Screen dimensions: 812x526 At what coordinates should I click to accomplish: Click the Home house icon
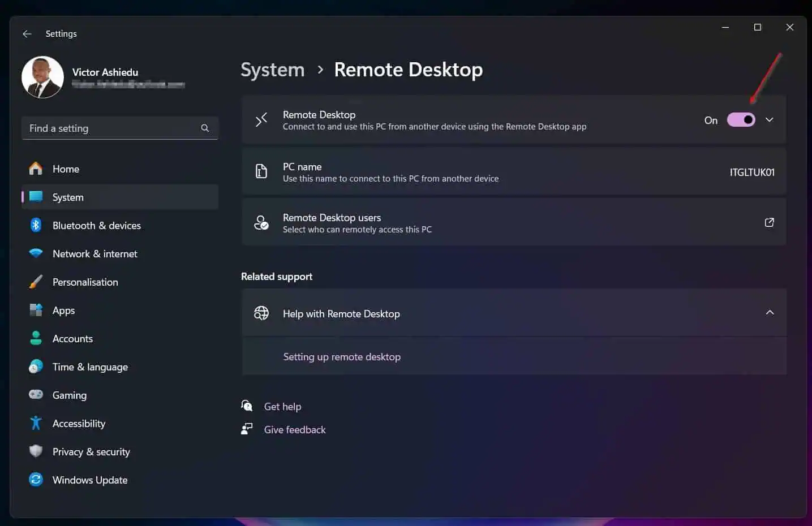pyautogui.click(x=36, y=169)
